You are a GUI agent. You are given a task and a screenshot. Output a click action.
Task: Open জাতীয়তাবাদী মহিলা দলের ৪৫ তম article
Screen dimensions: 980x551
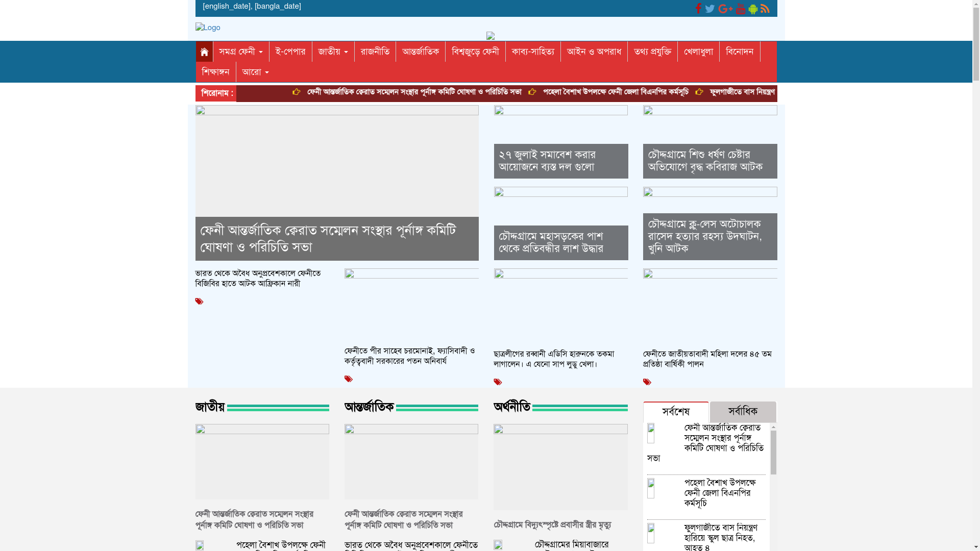pos(707,359)
